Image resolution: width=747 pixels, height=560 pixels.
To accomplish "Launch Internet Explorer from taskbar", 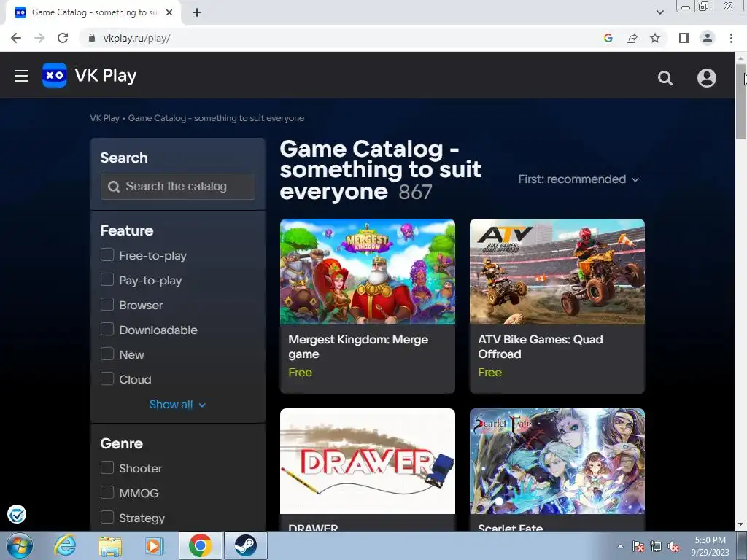I will (65, 545).
